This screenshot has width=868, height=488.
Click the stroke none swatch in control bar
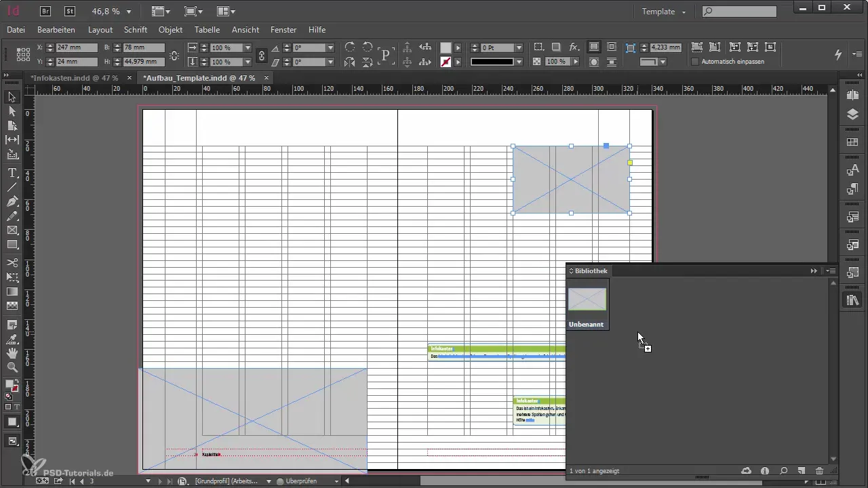[446, 62]
